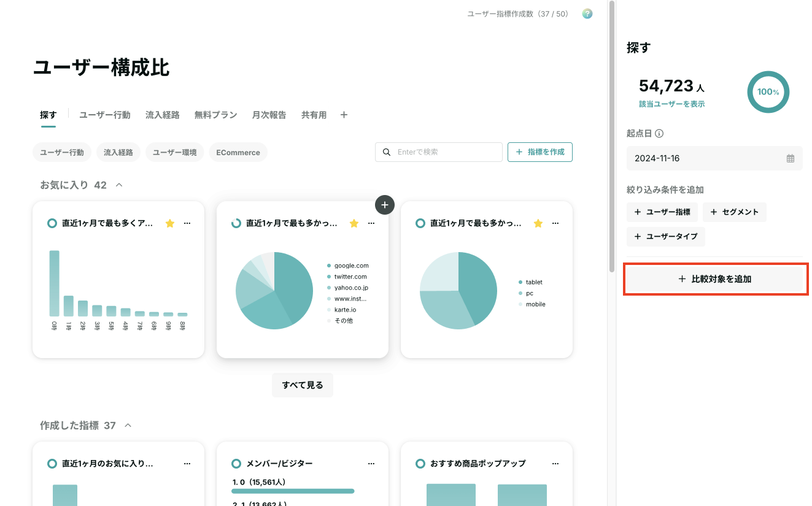
Task: Open more options on おすすめ商品ポップアップ card
Action: coord(555,464)
